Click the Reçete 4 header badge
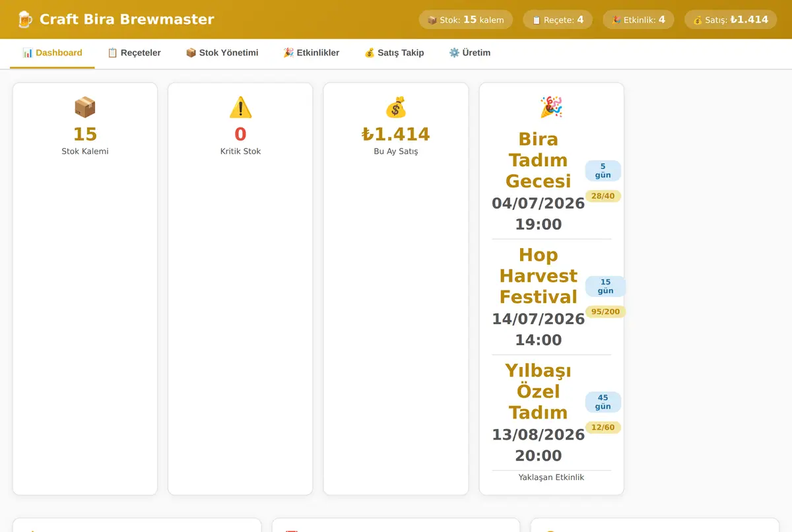 click(558, 20)
